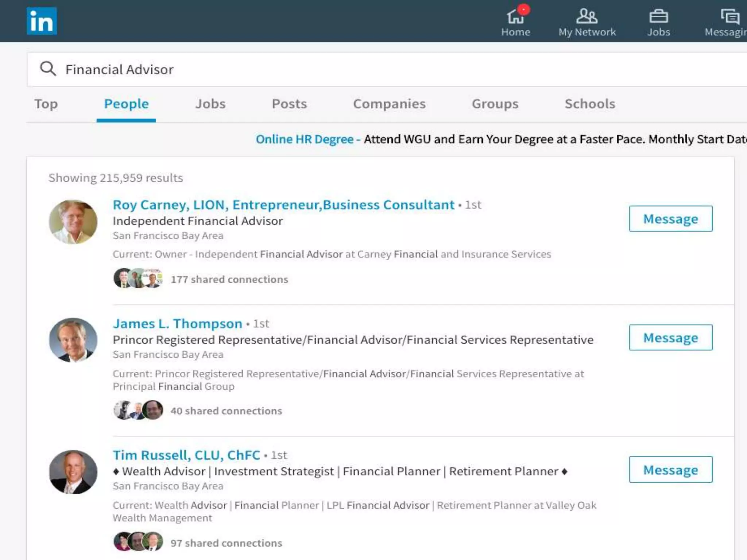Switch to the Top results tab
This screenshot has height=560, width=747.
(46, 104)
